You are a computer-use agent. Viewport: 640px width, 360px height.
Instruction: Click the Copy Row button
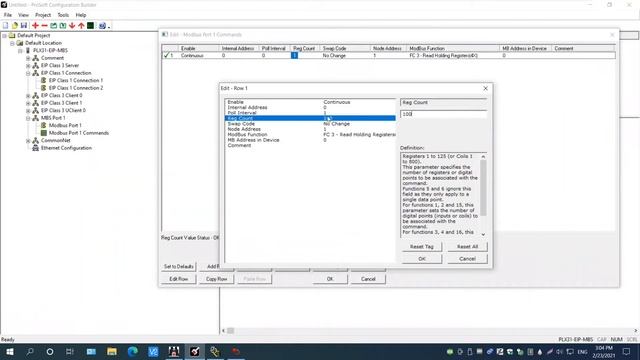[216, 279]
